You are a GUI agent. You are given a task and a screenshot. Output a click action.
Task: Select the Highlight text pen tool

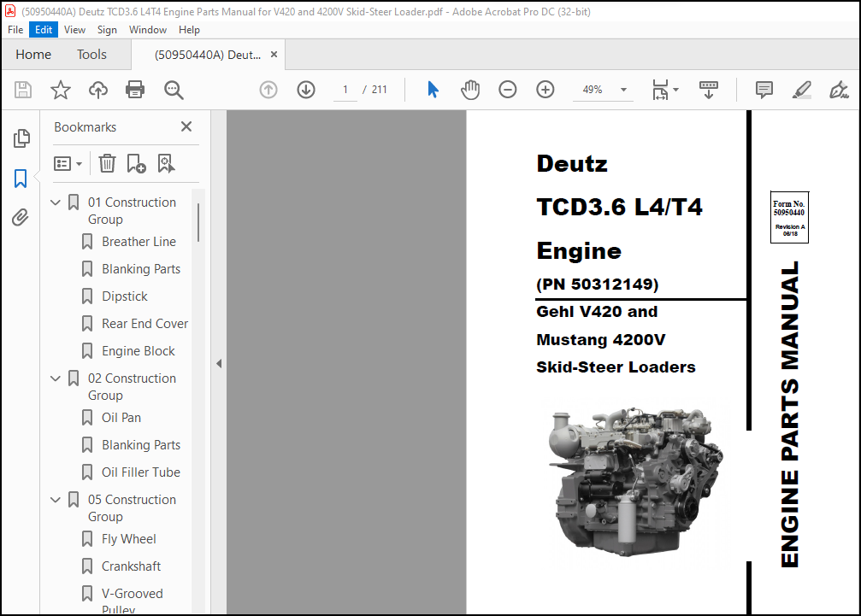pyautogui.click(x=802, y=90)
